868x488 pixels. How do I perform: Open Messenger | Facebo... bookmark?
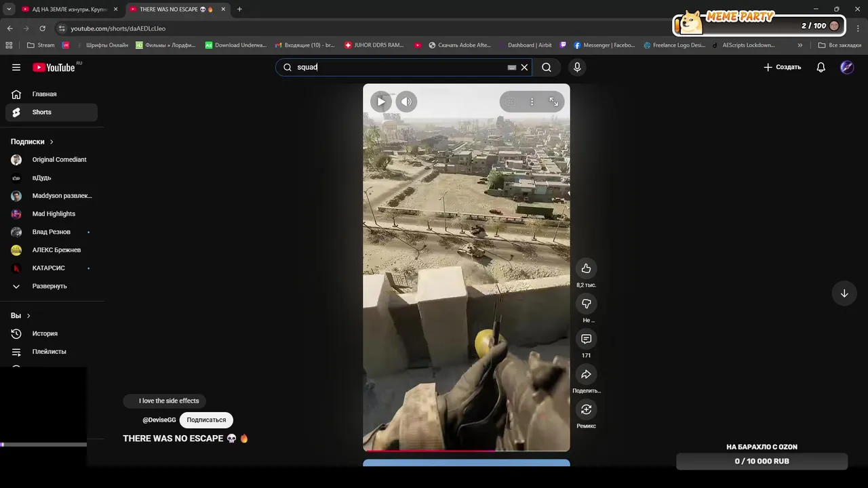[604, 45]
